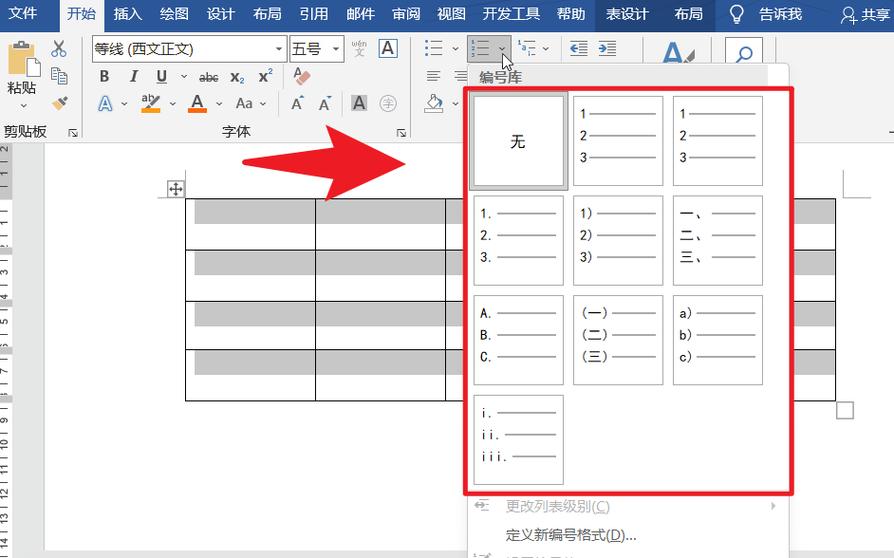Click the character shading A icon

coord(359,103)
